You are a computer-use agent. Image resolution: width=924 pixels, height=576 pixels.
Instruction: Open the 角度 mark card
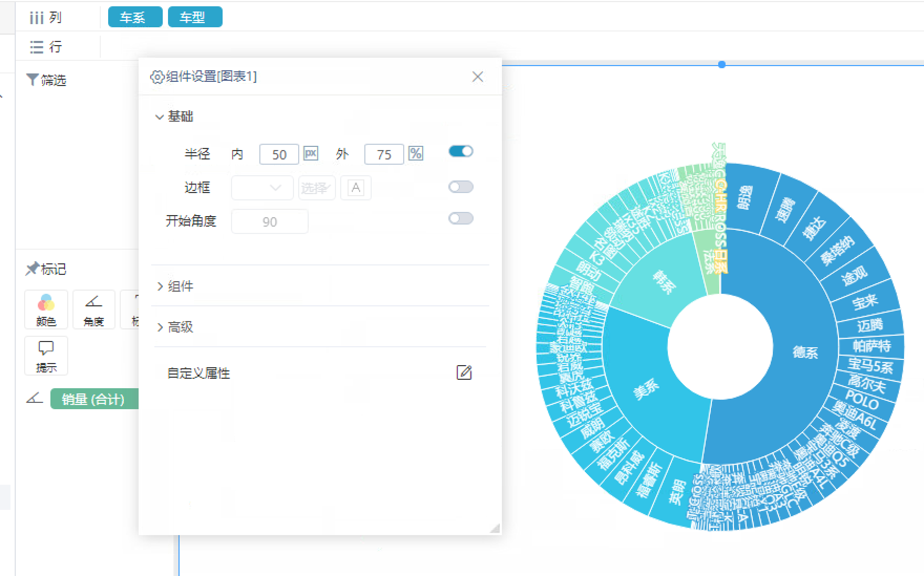pyautogui.click(x=94, y=310)
